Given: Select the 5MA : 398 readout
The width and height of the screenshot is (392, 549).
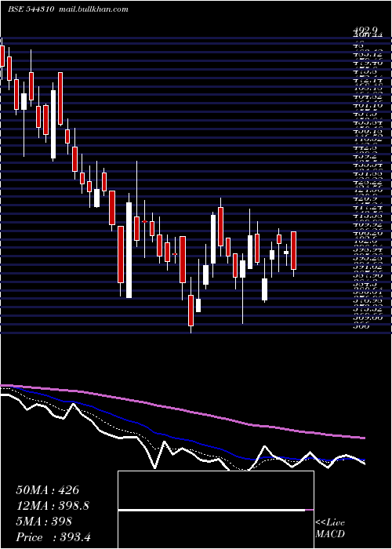Looking at the screenshot, I should (x=44, y=522).
